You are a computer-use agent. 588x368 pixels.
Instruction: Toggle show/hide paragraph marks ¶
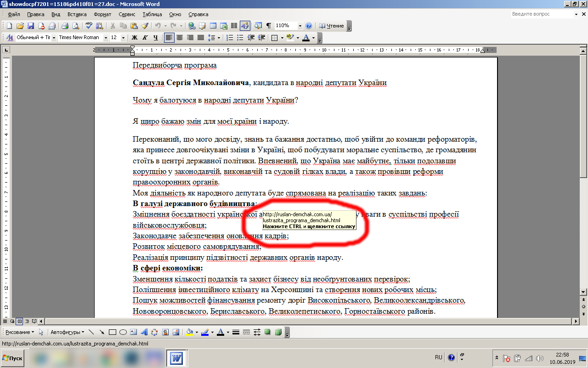pyautogui.click(x=269, y=26)
